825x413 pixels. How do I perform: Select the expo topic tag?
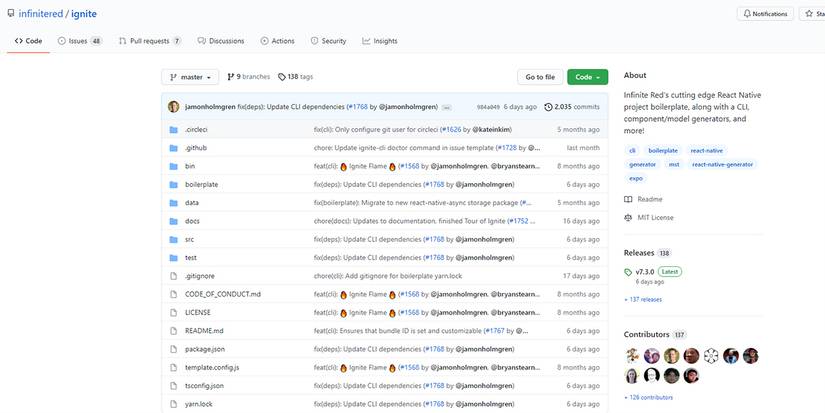[x=636, y=178]
